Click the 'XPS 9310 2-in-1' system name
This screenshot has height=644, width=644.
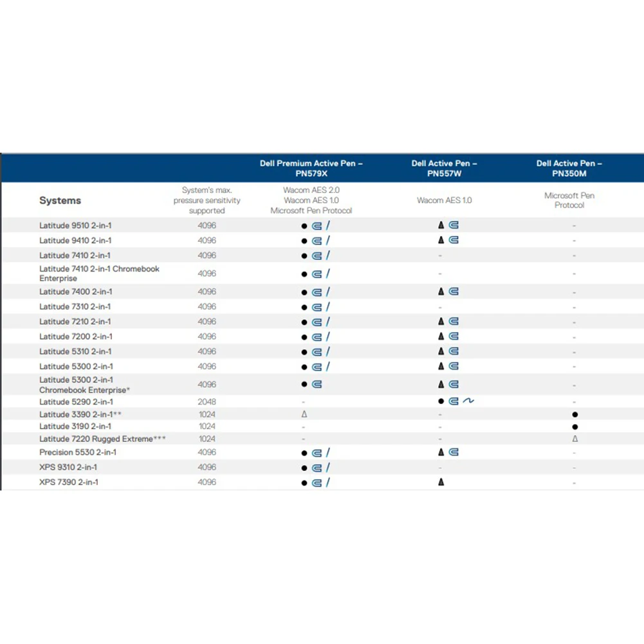(68, 467)
